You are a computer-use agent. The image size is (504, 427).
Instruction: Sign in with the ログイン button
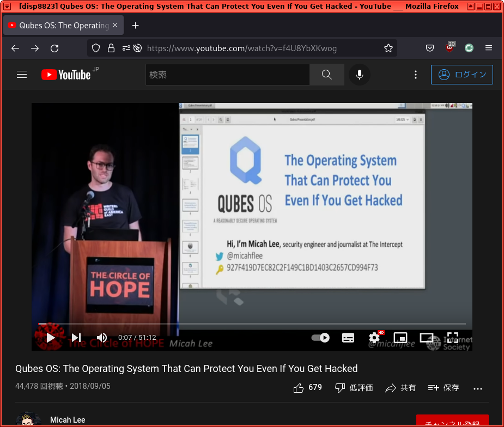462,75
